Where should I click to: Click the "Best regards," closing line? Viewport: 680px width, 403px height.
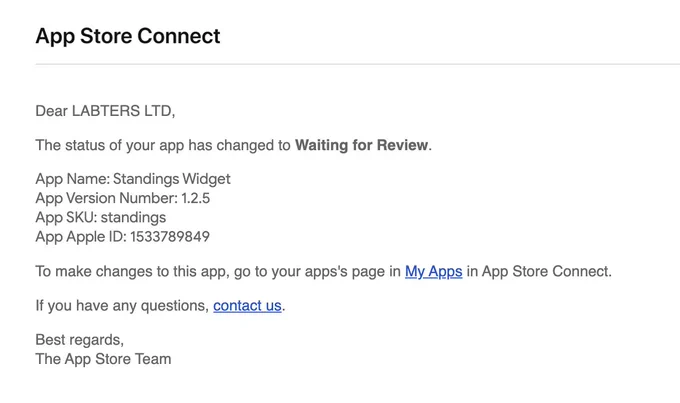pos(79,340)
